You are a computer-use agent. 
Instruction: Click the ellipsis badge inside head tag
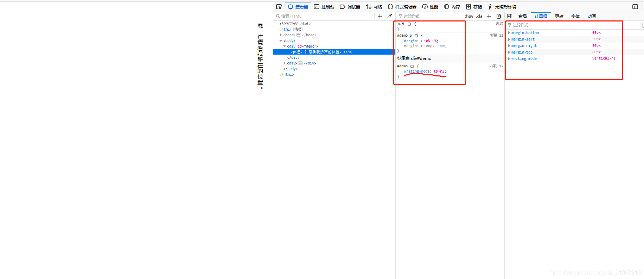[x=299, y=35]
